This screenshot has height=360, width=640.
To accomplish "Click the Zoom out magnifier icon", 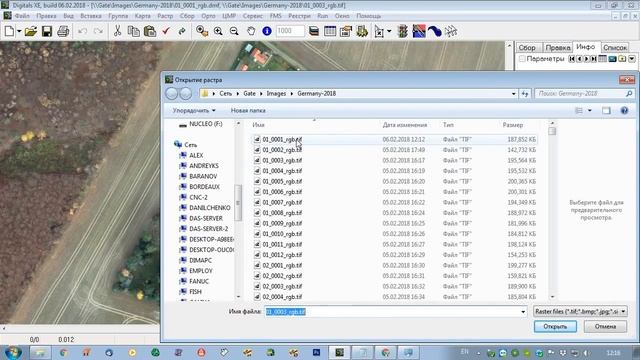I will (x=234, y=31).
